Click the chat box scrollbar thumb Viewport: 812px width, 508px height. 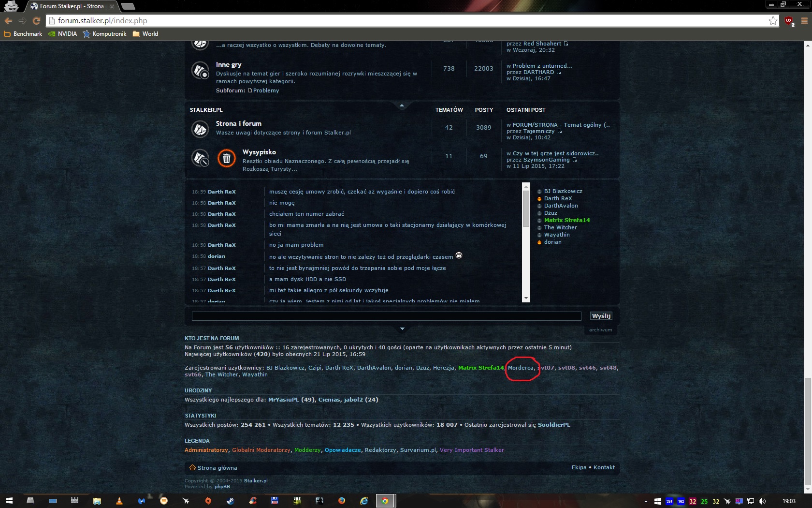point(526,208)
